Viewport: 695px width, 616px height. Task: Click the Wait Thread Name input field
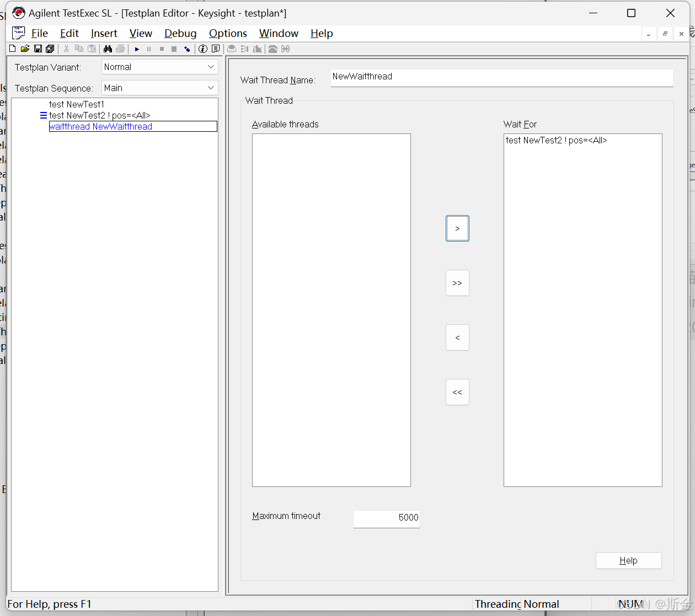tap(502, 77)
